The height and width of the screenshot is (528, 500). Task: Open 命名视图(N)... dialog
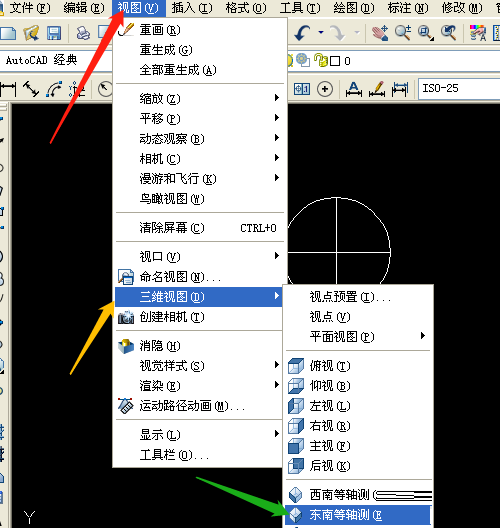200,277
